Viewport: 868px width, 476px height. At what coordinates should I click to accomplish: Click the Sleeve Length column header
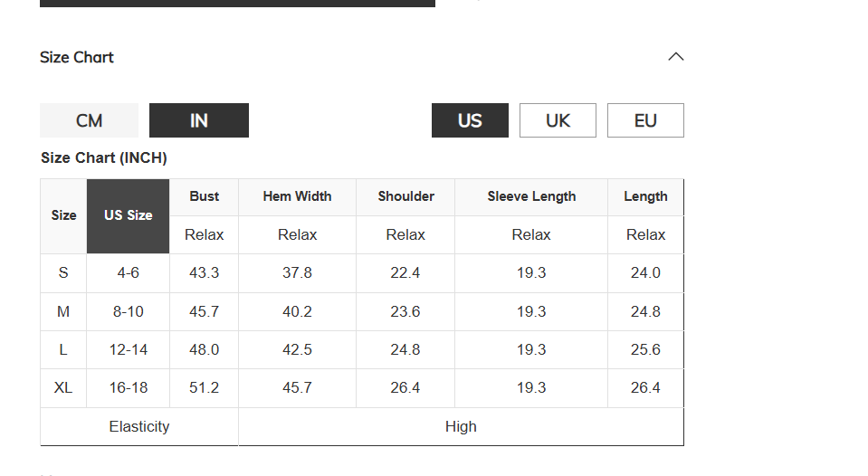click(531, 197)
